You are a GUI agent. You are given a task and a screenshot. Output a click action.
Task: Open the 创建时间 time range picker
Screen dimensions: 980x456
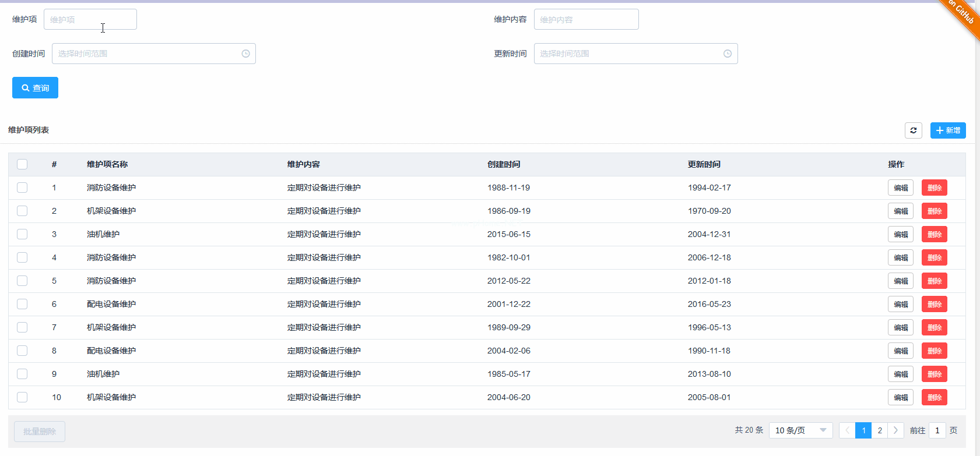click(146, 54)
